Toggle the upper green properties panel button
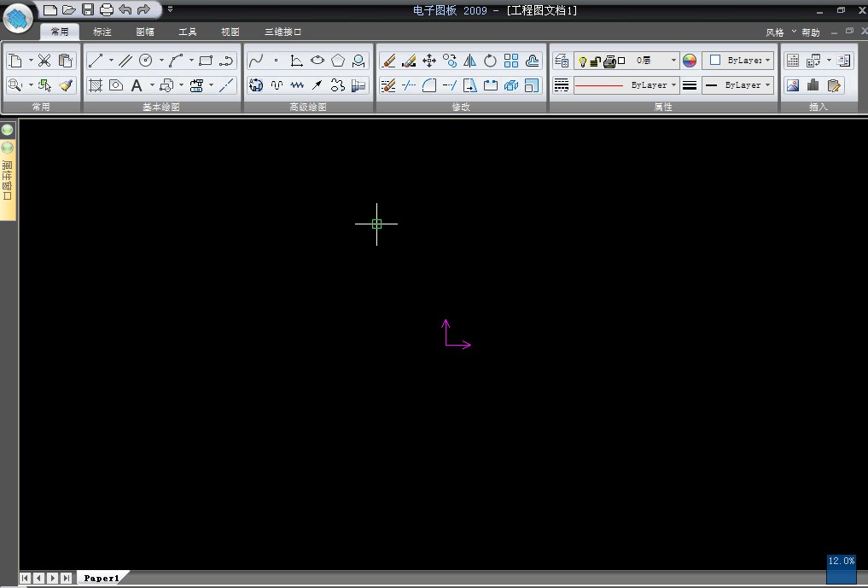 tap(7, 130)
